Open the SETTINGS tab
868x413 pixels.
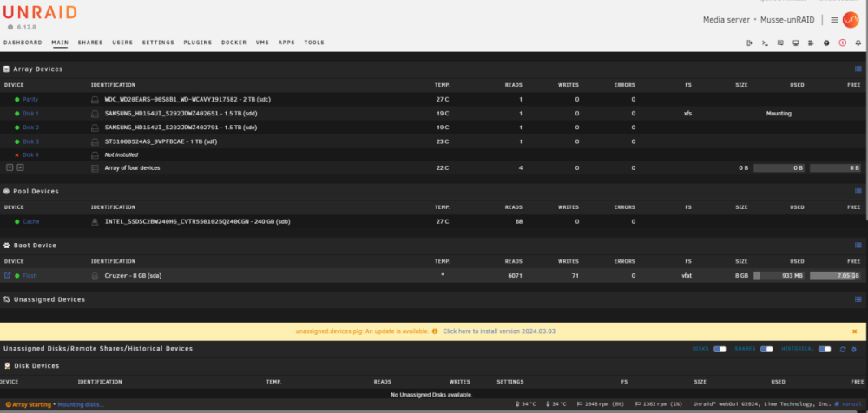click(158, 43)
